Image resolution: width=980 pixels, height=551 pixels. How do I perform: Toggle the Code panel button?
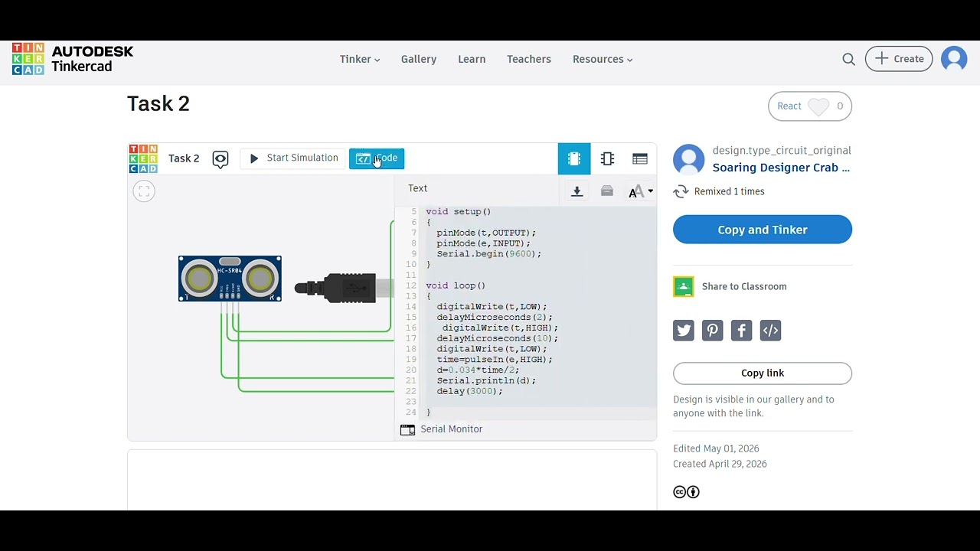point(377,158)
